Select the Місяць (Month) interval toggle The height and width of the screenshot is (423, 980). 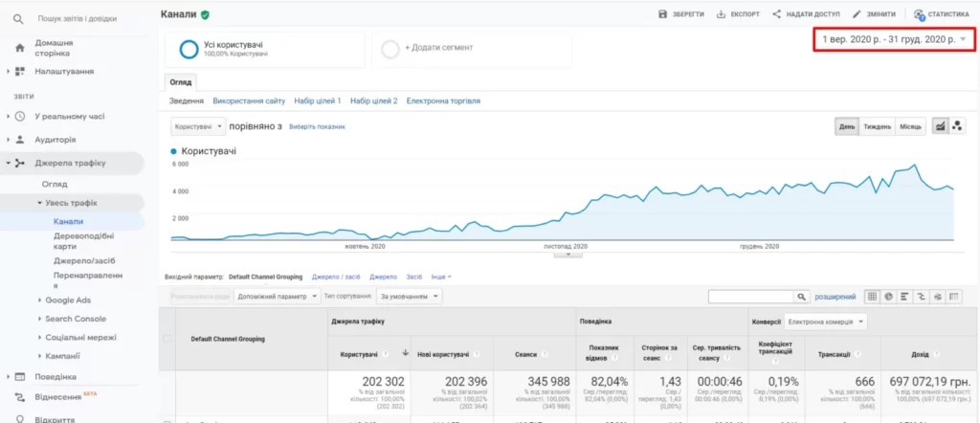pos(910,127)
